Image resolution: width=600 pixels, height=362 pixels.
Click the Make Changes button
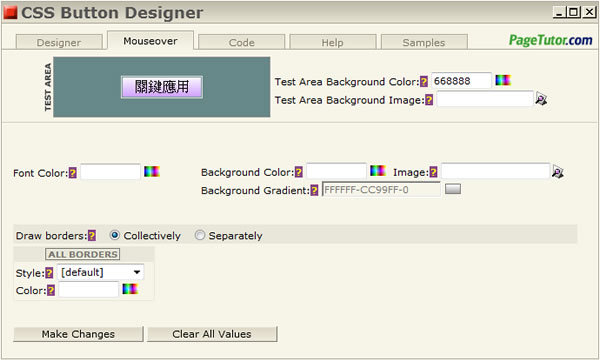tap(78, 334)
